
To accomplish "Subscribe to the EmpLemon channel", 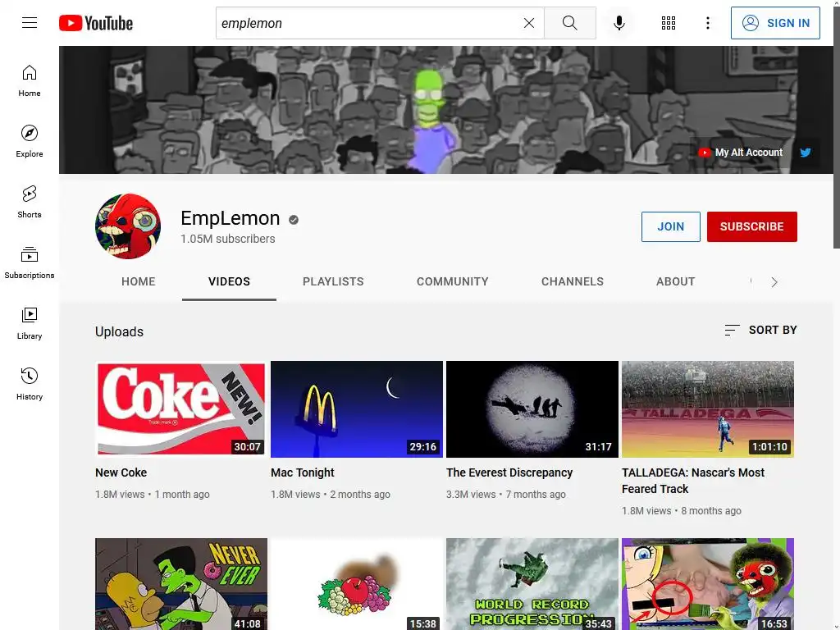I will (x=751, y=226).
